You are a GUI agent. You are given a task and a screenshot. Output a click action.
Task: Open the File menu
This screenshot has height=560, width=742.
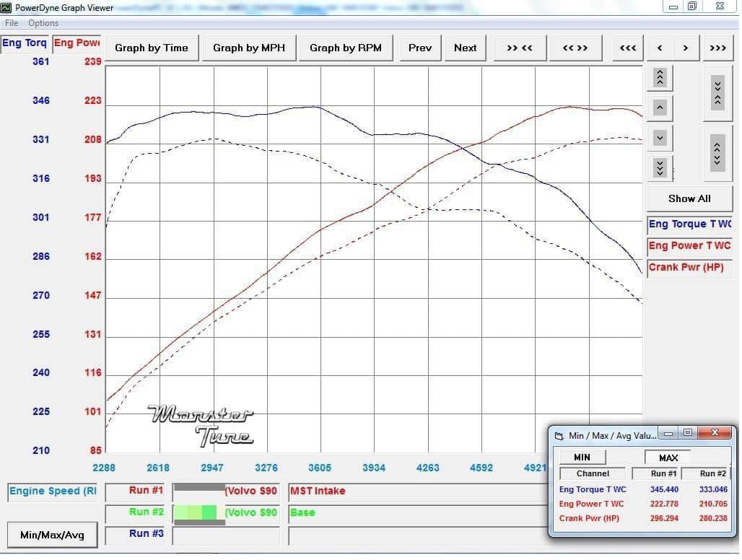11,22
